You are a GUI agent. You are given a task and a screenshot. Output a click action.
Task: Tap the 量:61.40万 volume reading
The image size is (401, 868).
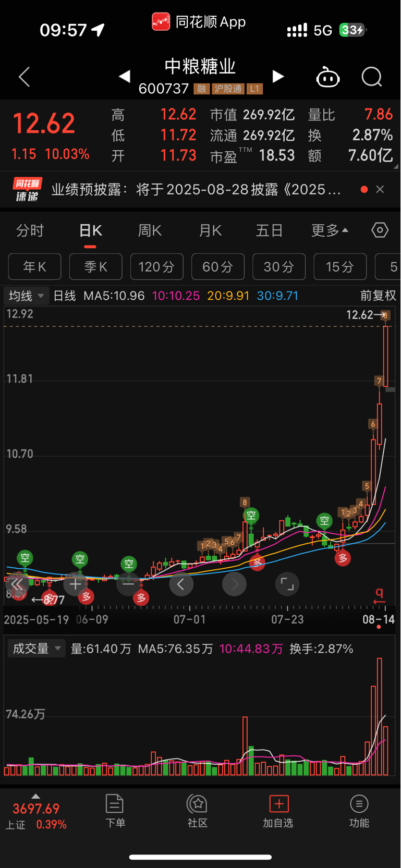point(101,649)
